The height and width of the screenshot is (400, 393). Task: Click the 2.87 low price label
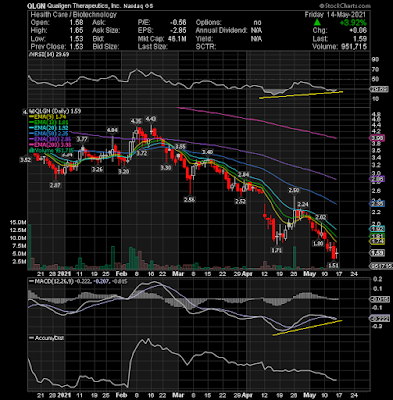point(55,185)
